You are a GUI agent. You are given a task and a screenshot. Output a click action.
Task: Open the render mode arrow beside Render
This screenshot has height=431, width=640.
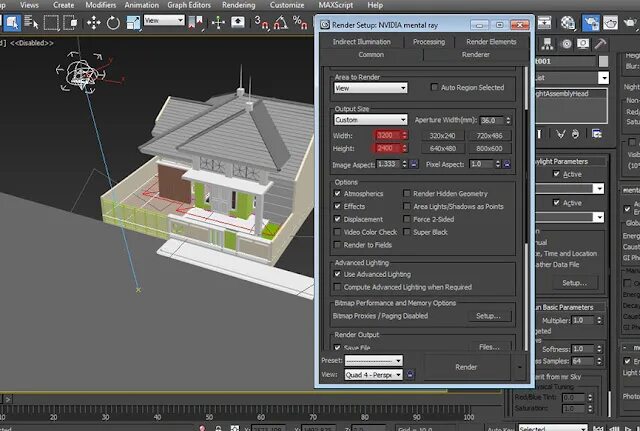(x=520, y=367)
